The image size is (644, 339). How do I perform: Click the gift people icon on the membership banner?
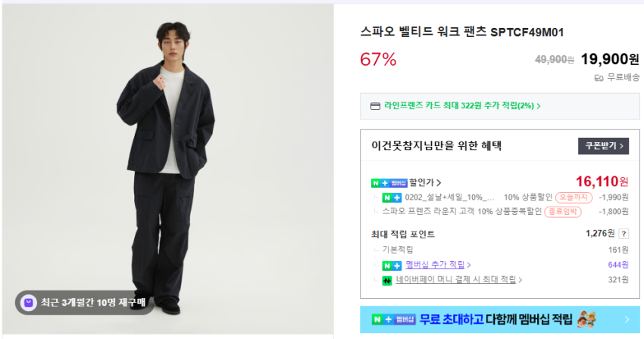coord(586,319)
